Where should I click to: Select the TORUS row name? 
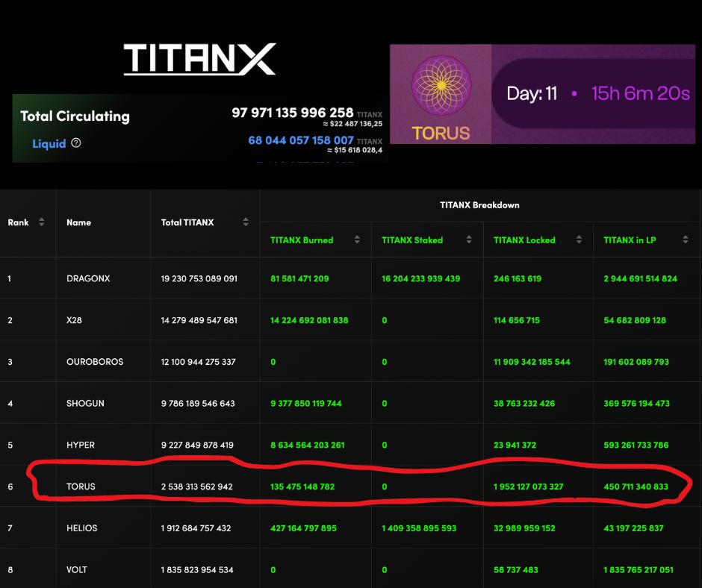pyautogui.click(x=81, y=487)
